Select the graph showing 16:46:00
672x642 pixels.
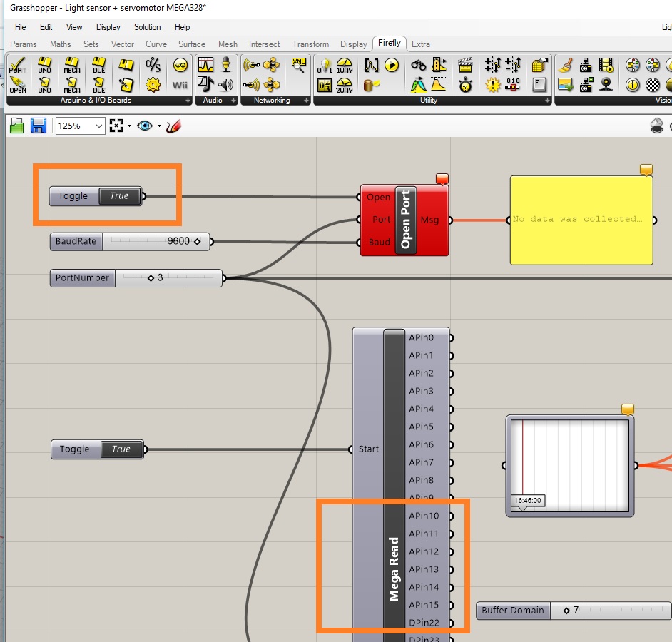570,466
